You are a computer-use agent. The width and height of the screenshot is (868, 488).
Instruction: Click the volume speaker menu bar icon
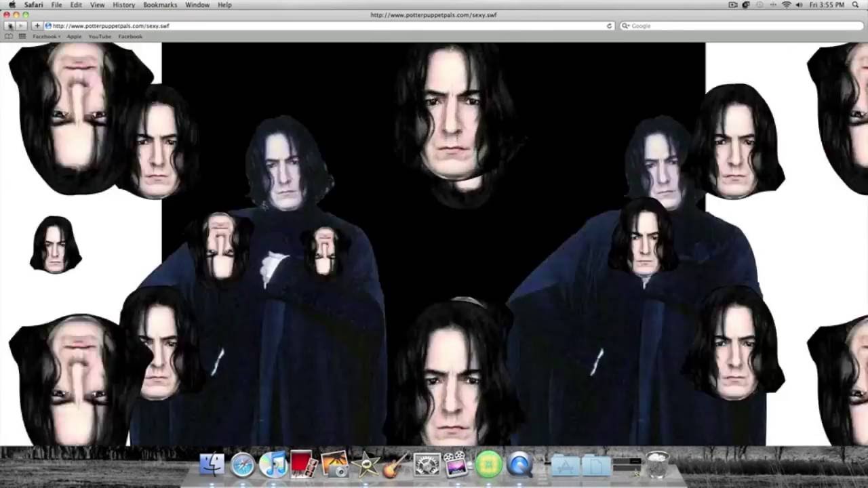pyautogui.click(x=800, y=5)
